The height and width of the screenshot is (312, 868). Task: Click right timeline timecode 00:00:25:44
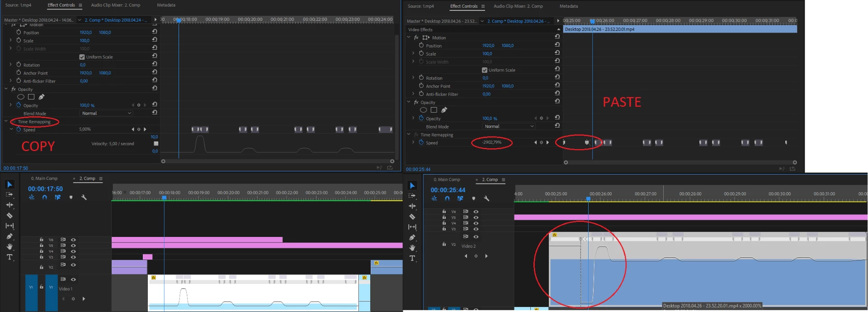[448, 190]
